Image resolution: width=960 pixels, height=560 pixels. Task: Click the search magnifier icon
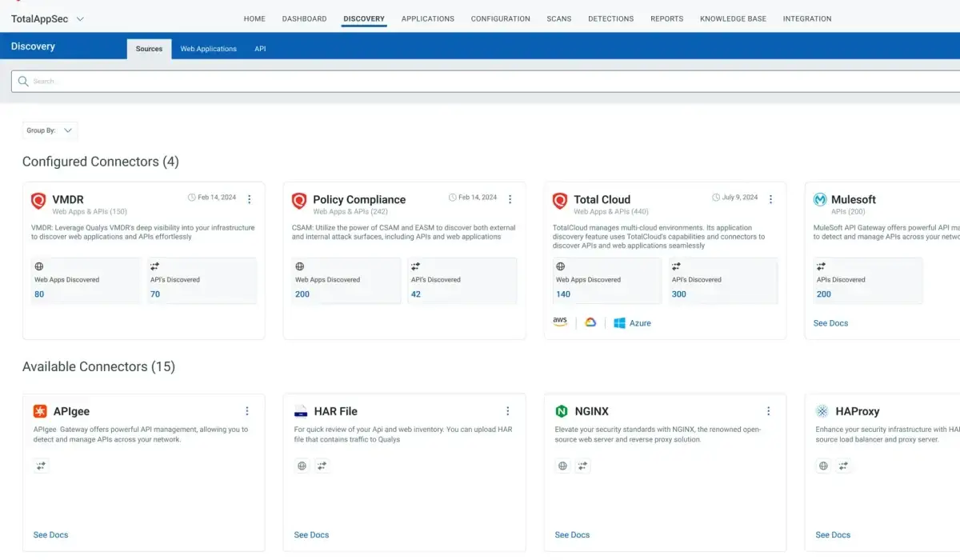point(23,81)
